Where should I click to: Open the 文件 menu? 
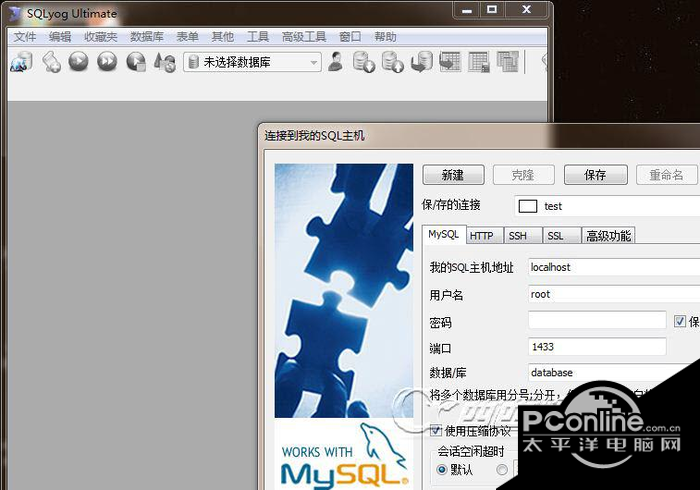tap(25, 37)
